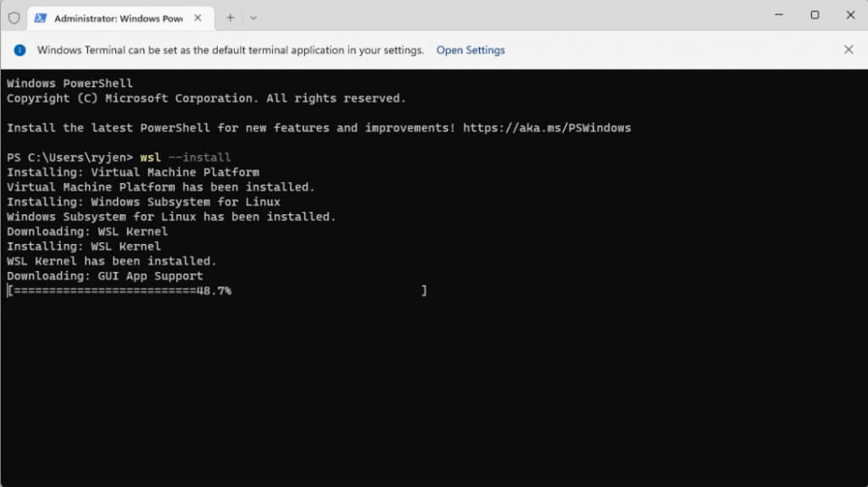Click the admin shield icon in title bar
The height and width of the screenshot is (487, 868).
tap(14, 18)
